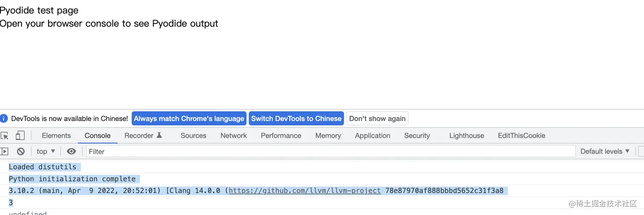Select the inspect element picker icon
Screen dimensions: 644x215
point(5,136)
